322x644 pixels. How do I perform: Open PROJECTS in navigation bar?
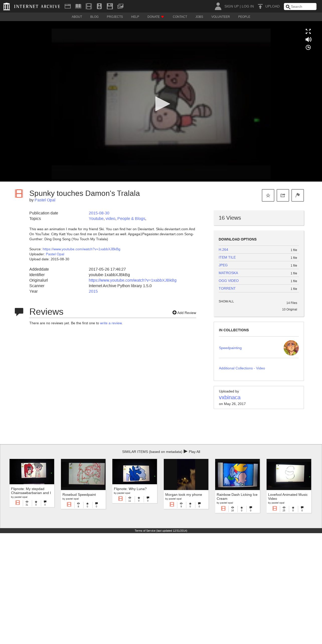tap(115, 17)
